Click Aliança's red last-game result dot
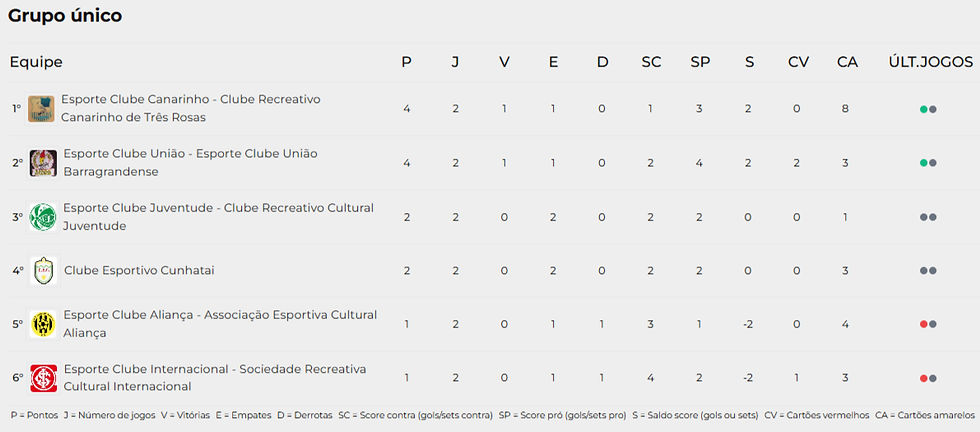Image resolution: width=980 pixels, height=432 pixels. pos(923,324)
